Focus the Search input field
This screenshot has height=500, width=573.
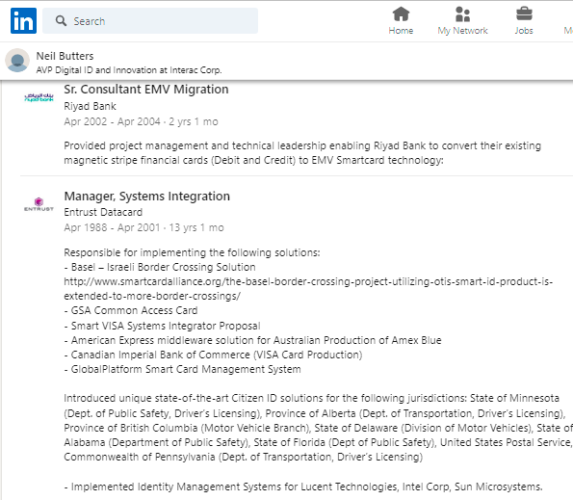click(x=150, y=21)
